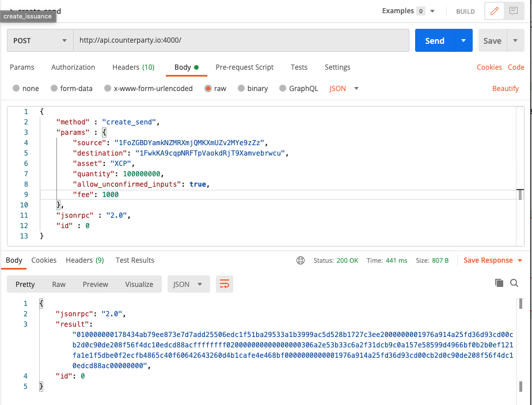The height and width of the screenshot is (405, 532).
Task: Expand the Save Response dropdown arrow
Action: (520, 260)
